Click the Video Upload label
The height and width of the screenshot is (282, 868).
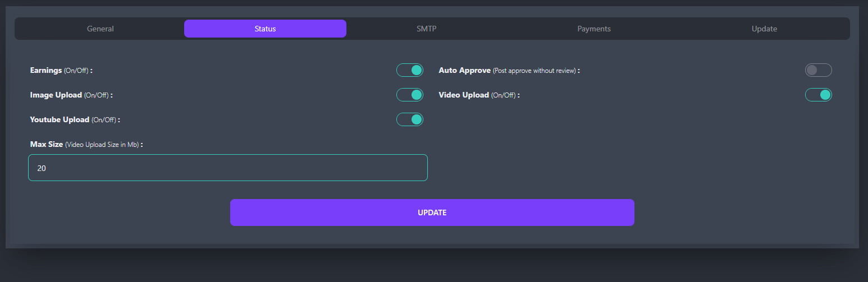(x=464, y=95)
